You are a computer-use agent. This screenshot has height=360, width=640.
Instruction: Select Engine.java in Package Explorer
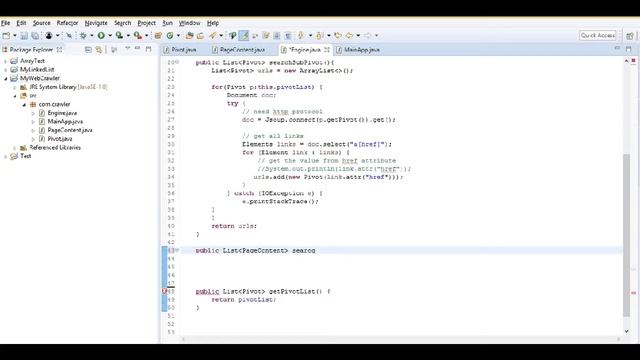[x=62, y=113]
